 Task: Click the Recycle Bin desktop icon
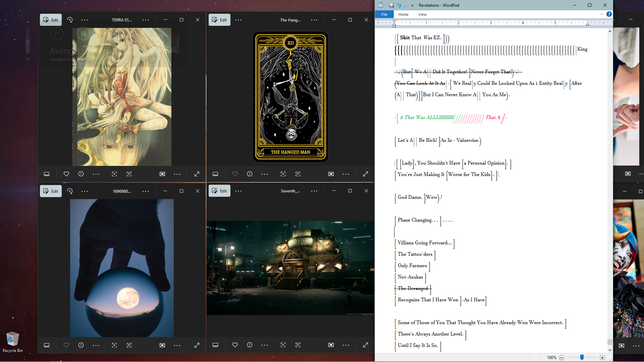pyautogui.click(x=12, y=342)
